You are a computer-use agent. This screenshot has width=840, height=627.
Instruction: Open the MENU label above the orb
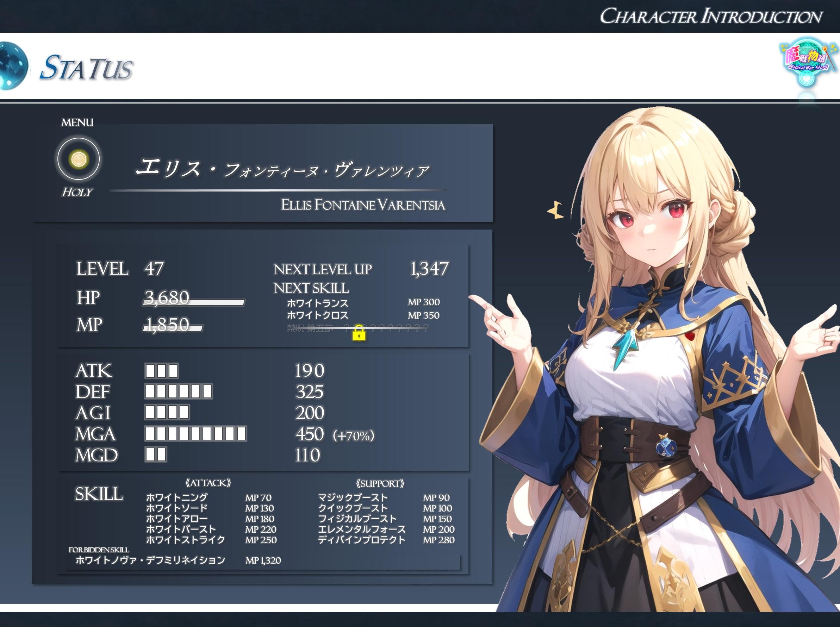click(77, 123)
